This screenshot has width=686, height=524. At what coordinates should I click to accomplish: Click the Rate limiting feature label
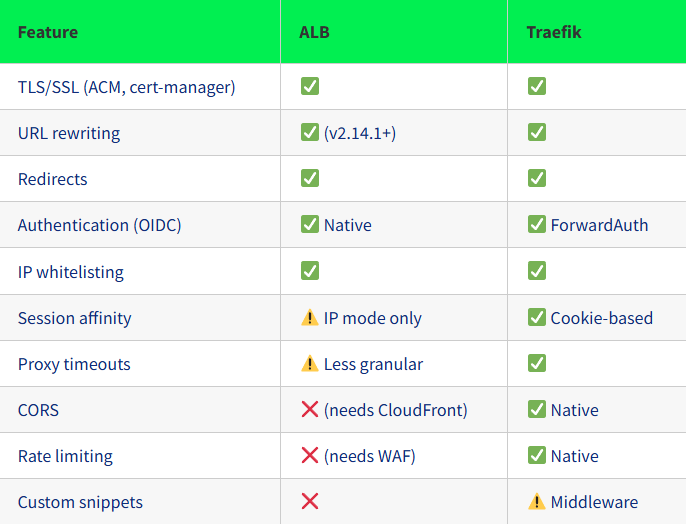[65, 456]
